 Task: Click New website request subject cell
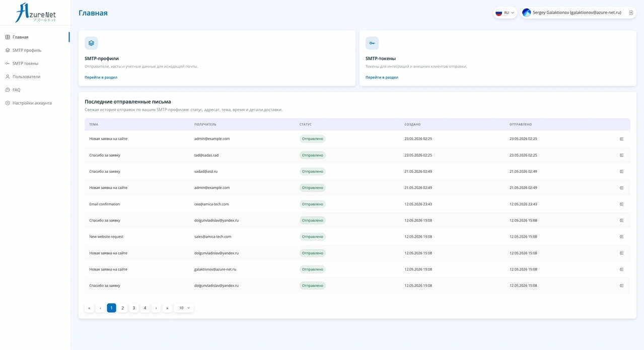point(106,237)
